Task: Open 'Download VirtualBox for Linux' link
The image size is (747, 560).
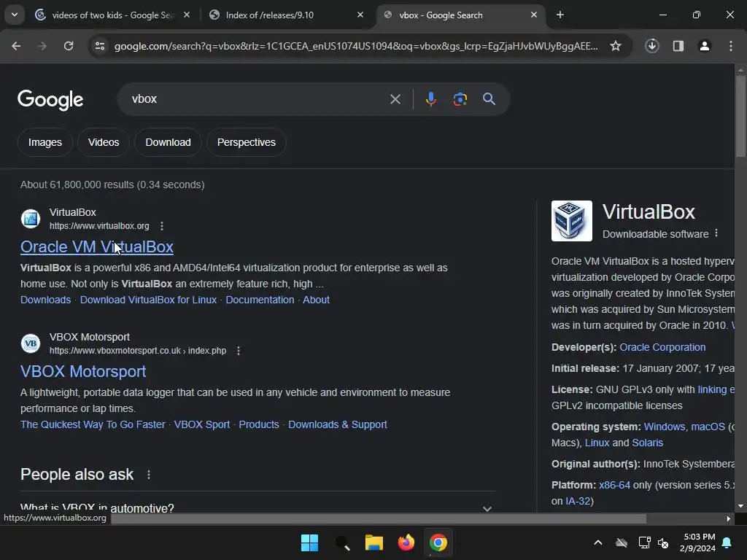Action: coord(148,300)
